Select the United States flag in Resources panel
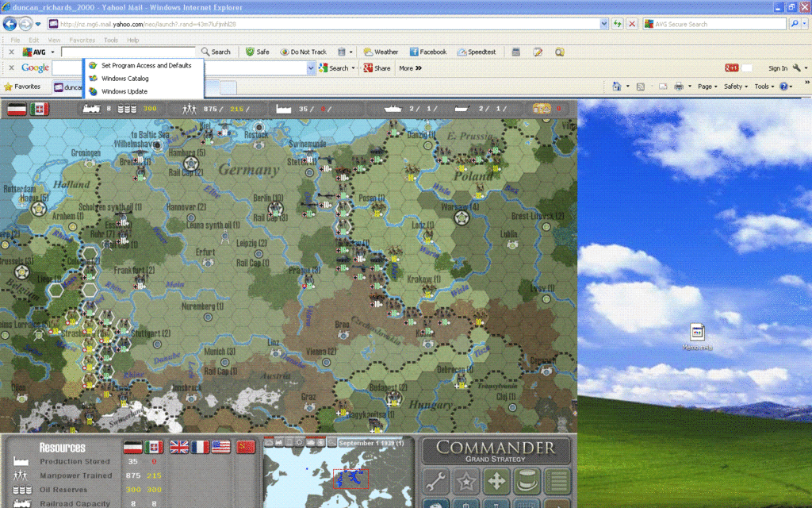Image resolution: width=812 pixels, height=508 pixels. (x=220, y=447)
